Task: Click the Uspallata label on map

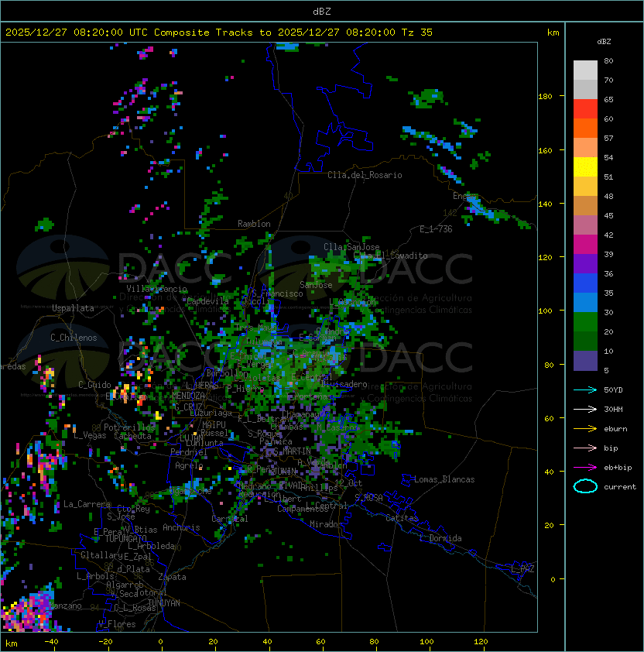Action: tap(73, 308)
